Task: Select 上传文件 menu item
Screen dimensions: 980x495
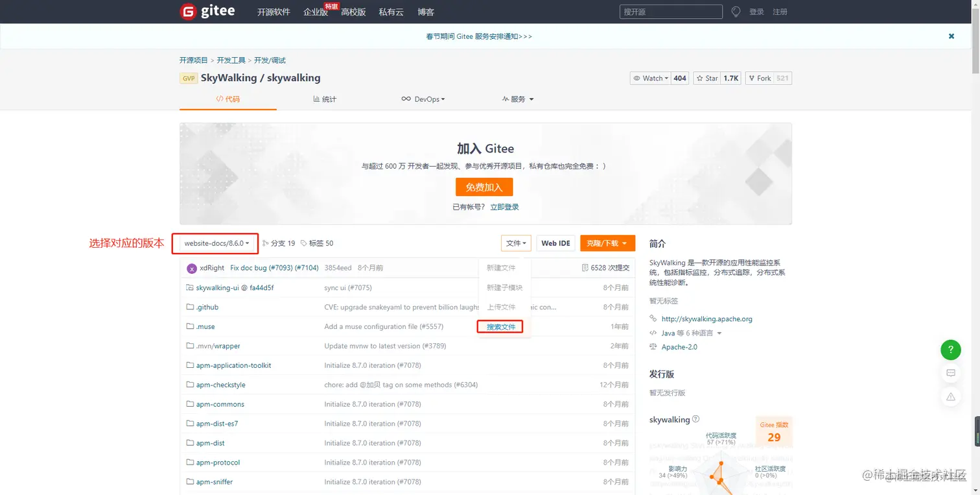Action: pyautogui.click(x=501, y=307)
